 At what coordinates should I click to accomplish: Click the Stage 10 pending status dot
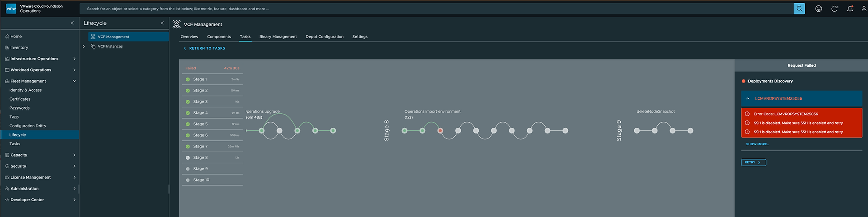[188, 180]
